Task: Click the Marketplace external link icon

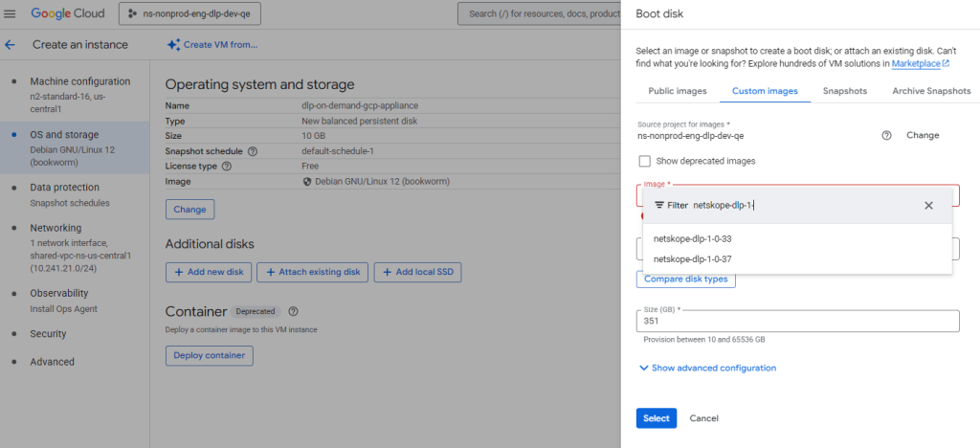Action: (947, 63)
